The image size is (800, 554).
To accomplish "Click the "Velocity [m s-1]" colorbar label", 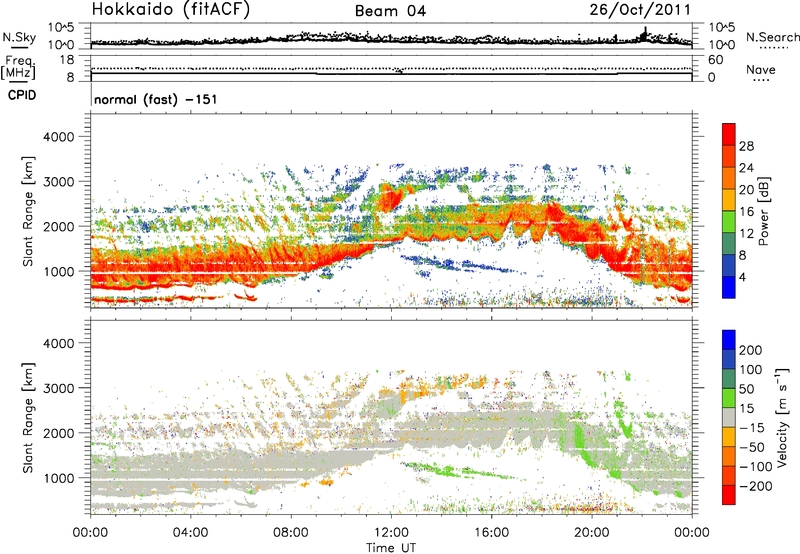I will (x=782, y=417).
